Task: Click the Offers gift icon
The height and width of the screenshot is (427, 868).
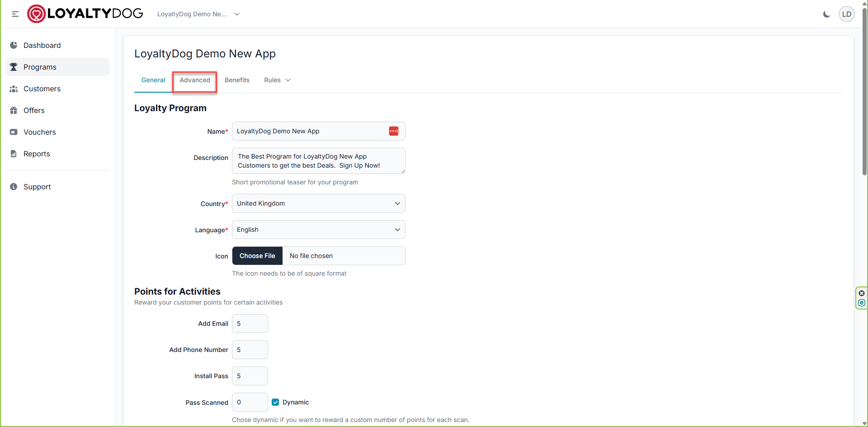Action: coord(14,110)
